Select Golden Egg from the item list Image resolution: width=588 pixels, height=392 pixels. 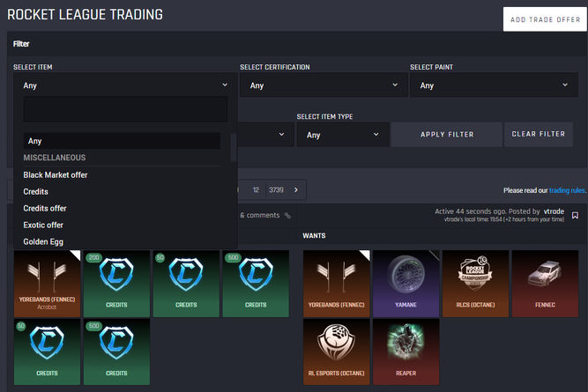coord(43,241)
